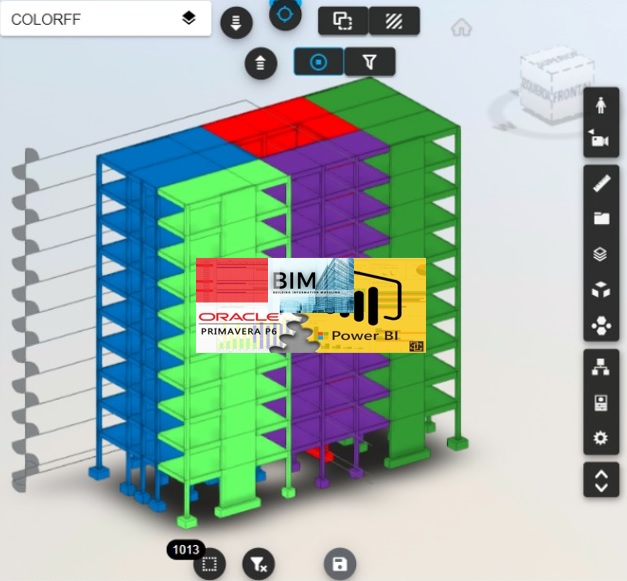Open the folder documents browser

pyautogui.click(x=601, y=218)
